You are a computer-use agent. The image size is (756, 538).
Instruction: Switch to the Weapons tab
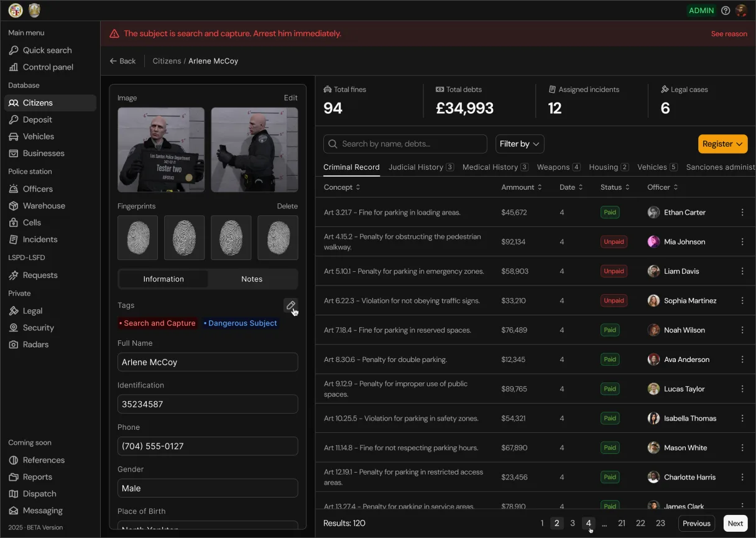pos(559,167)
